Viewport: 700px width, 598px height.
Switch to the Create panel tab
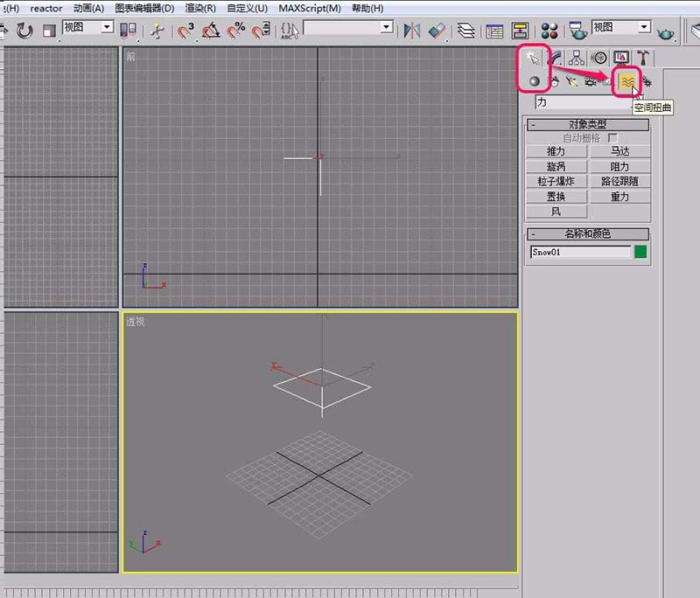click(532, 58)
